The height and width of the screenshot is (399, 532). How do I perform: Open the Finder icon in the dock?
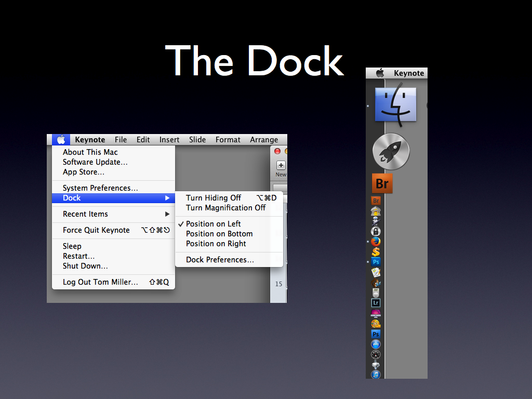click(x=395, y=105)
